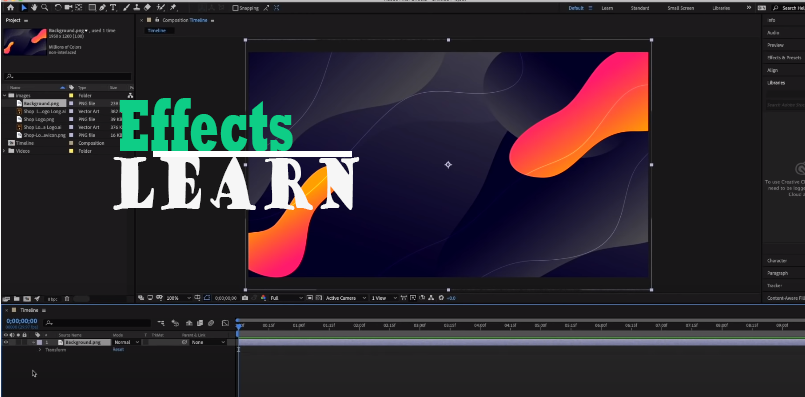This screenshot has width=805, height=397.
Task: Open the Project panel menu
Action: click(x=26, y=21)
